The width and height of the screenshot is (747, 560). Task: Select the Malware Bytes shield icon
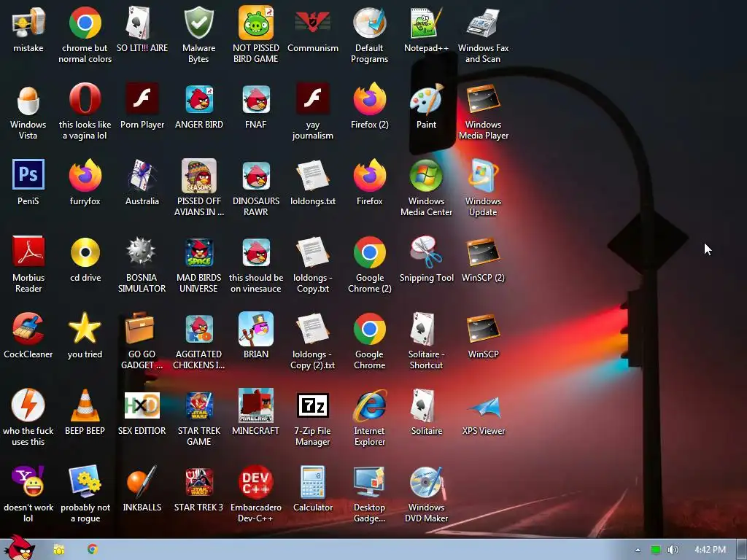click(x=198, y=23)
